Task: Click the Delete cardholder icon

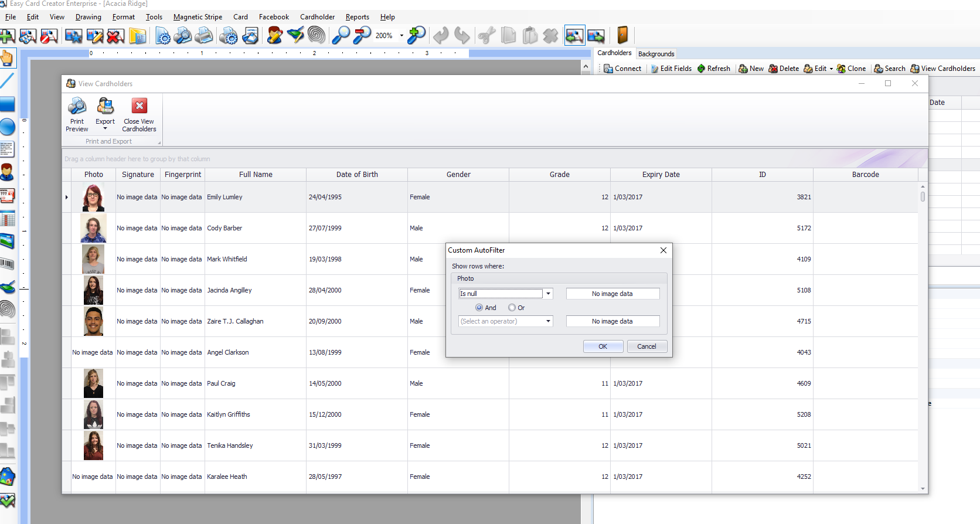Action: point(773,69)
